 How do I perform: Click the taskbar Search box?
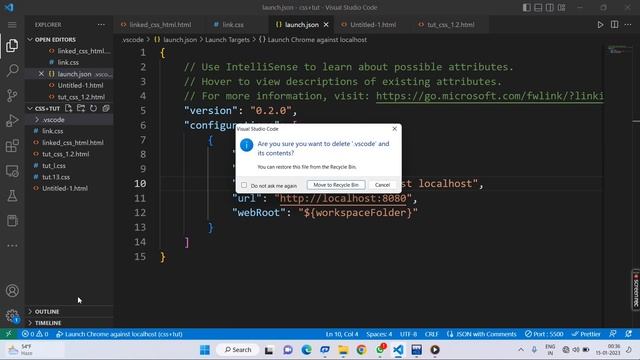point(238,350)
